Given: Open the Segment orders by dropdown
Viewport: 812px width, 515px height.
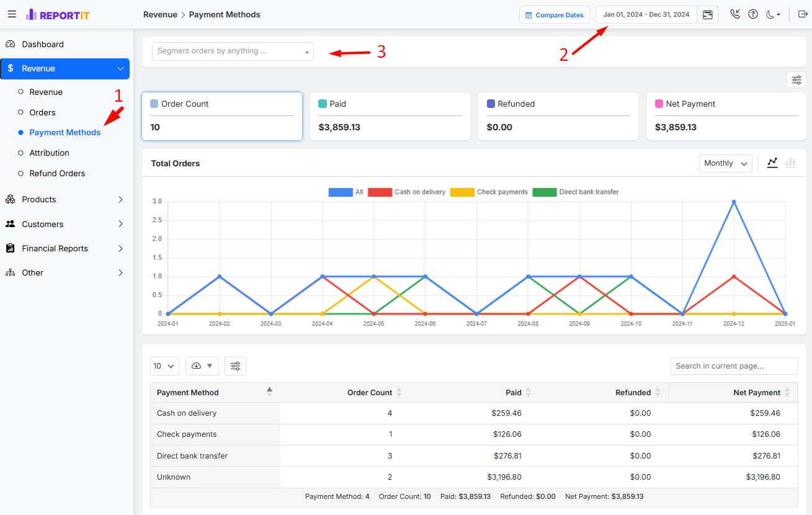Looking at the screenshot, I should tap(233, 52).
